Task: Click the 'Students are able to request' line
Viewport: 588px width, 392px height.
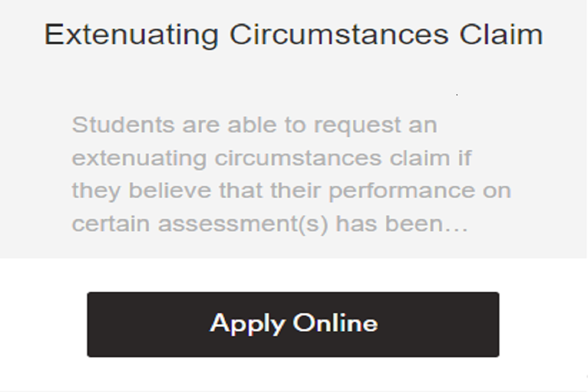Action: (254, 125)
